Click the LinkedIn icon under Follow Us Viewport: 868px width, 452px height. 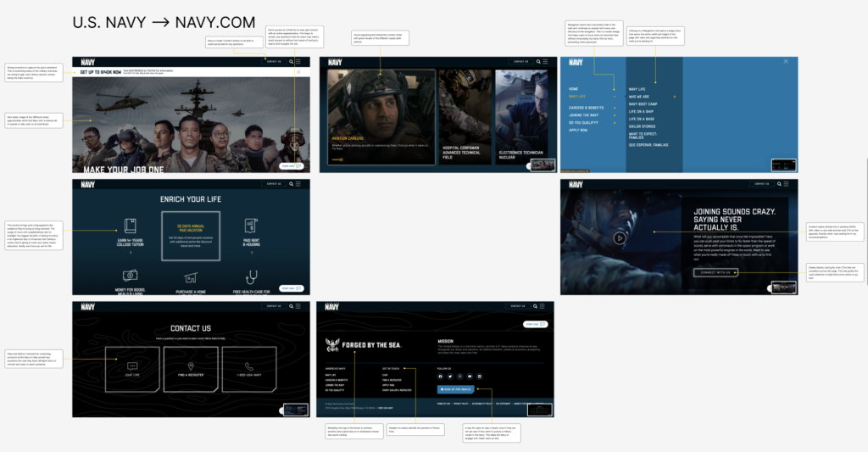point(480,377)
